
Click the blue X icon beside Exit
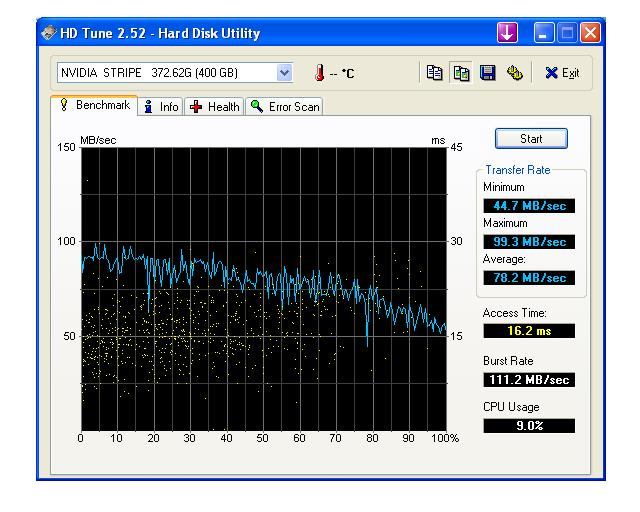point(551,73)
